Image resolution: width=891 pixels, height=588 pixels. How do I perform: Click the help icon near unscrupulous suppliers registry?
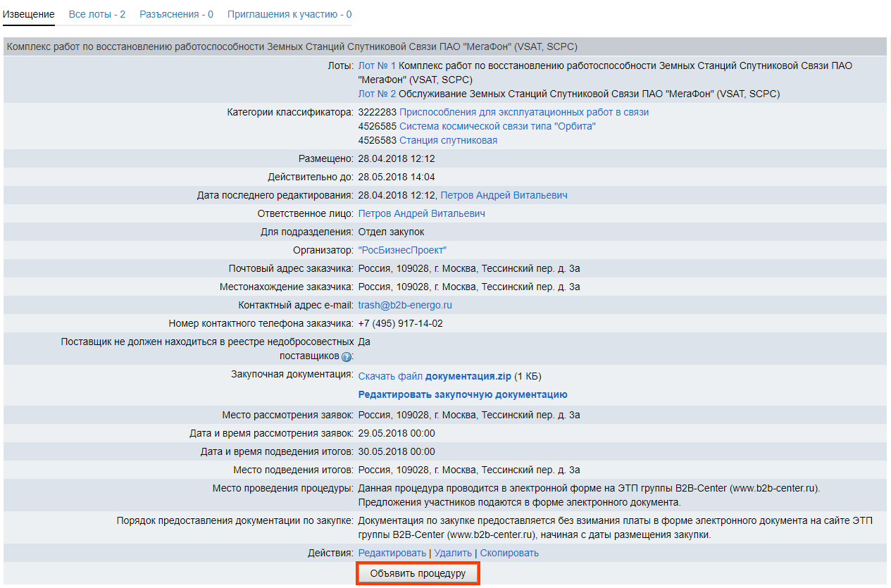click(346, 357)
